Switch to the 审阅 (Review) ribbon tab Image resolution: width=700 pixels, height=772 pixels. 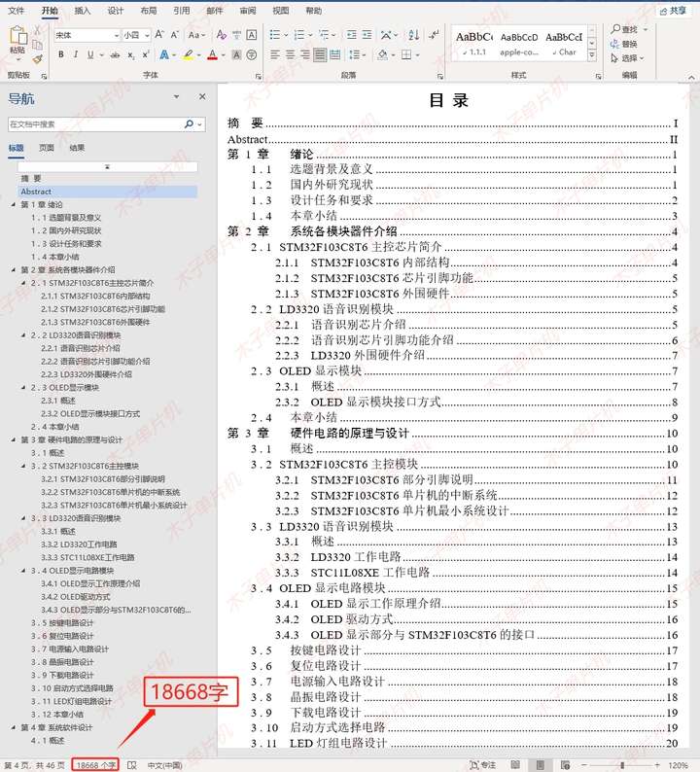pyautogui.click(x=248, y=11)
